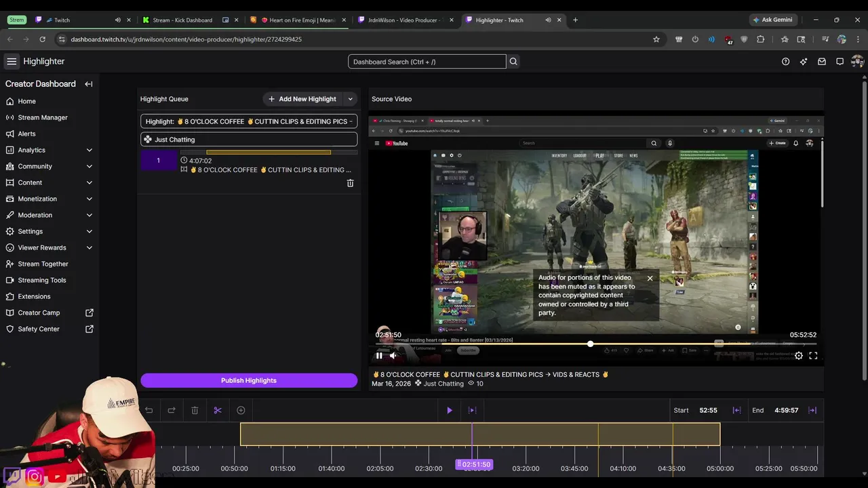Play the highlight selection preview

[449, 410]
